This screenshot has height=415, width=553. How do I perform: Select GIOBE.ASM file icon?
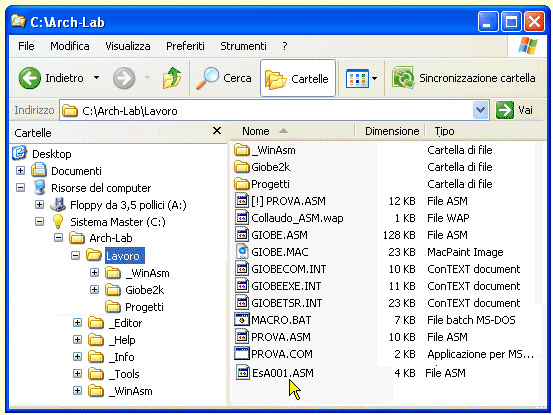[242, 234]
